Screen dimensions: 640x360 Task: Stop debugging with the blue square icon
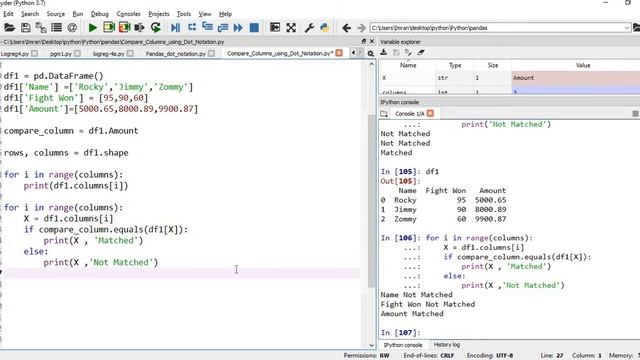pyautogui.click(x=254, y=28)
